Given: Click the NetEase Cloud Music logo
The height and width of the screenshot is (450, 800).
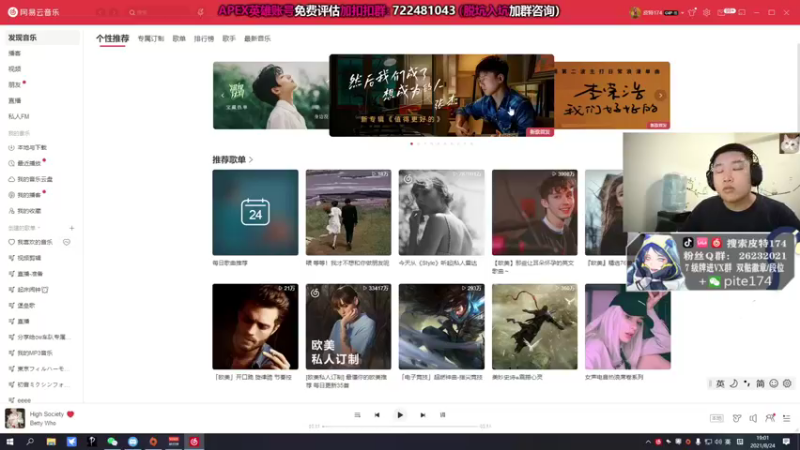Looking at the screenshot, I should pyautogui.click(x=34, y=12).
